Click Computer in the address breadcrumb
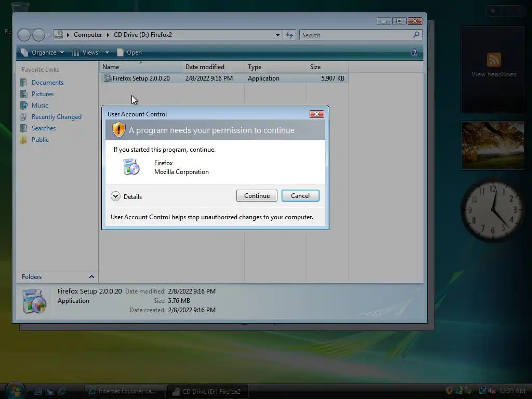The image size is (532, 399). [87, 35]
